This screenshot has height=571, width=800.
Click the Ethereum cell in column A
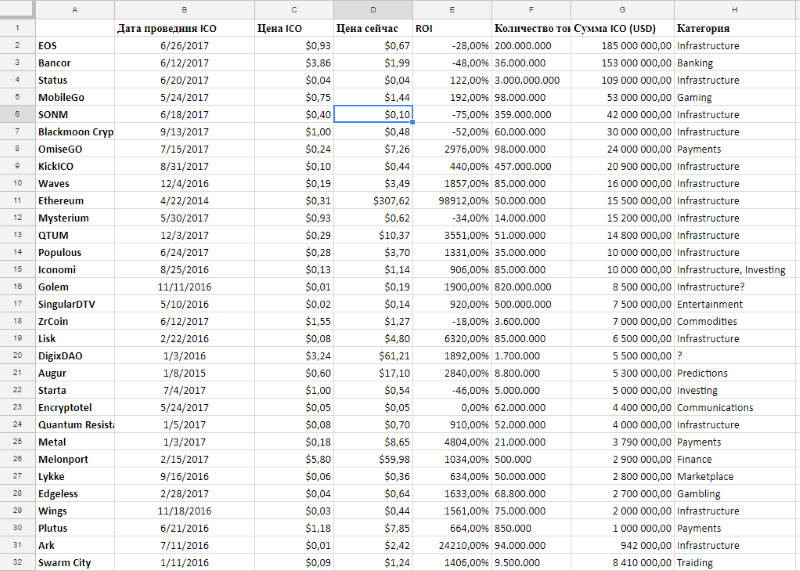pyautogui.click(x=75, y=201)
